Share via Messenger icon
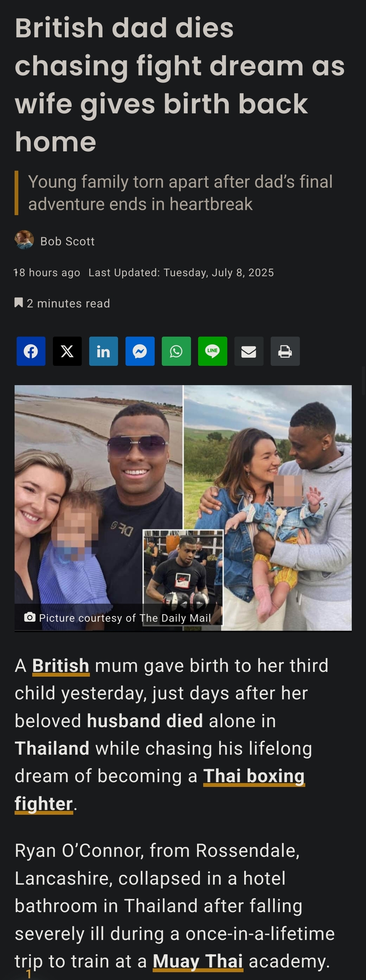Screen dimensions: 366x980 pos(140,351)
